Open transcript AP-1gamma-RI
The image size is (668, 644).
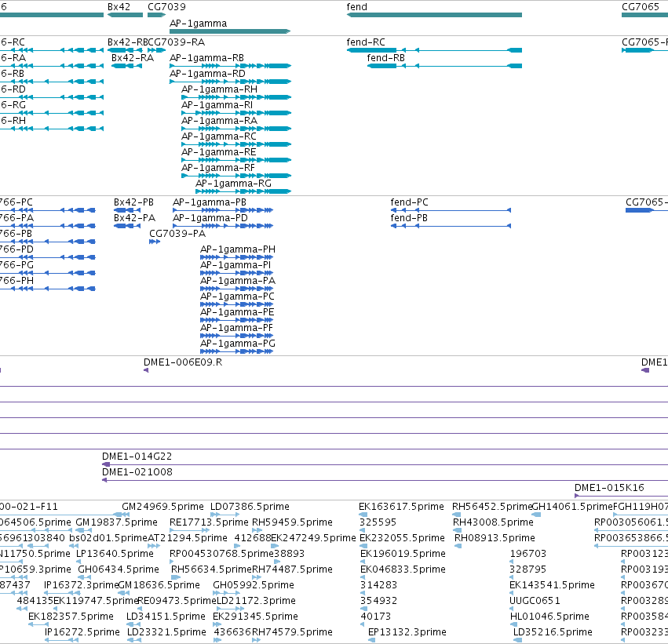pos(217,105)
